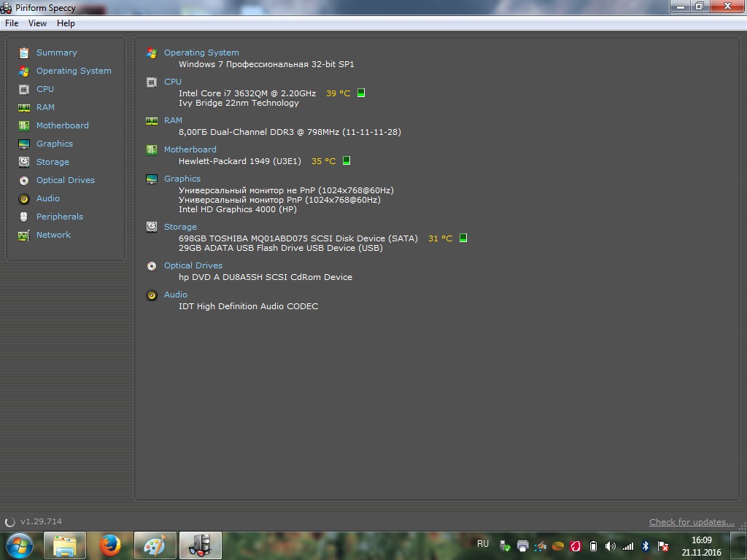The height and width of the screenshot is (560, 747).
Task: Click the Bluetooth tray icon
Action: (x=646, y=546)
